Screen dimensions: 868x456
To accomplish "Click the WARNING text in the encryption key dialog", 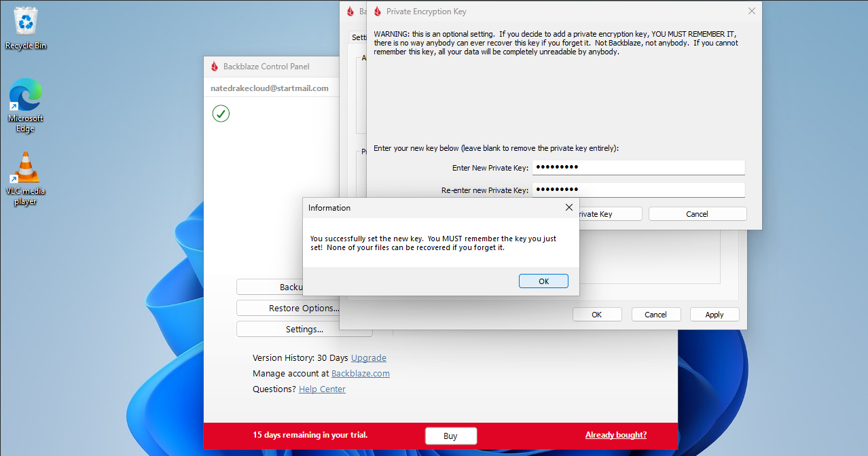I will (556, 43).
